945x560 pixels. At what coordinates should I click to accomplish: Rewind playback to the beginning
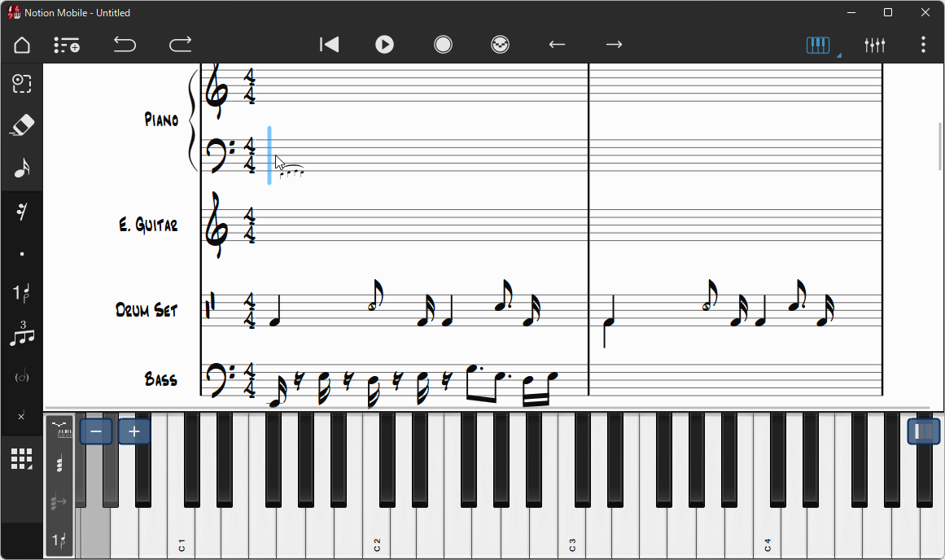click(x=329, y=45)
